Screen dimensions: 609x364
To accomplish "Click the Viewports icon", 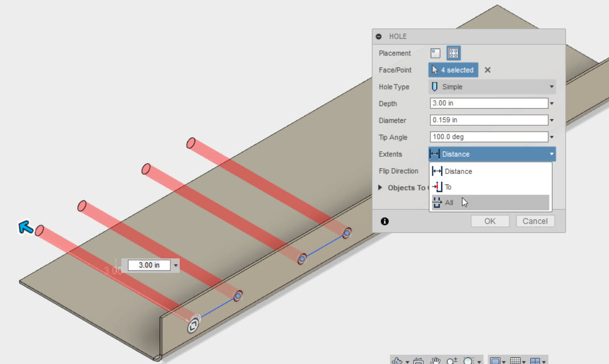I will 535,361.
